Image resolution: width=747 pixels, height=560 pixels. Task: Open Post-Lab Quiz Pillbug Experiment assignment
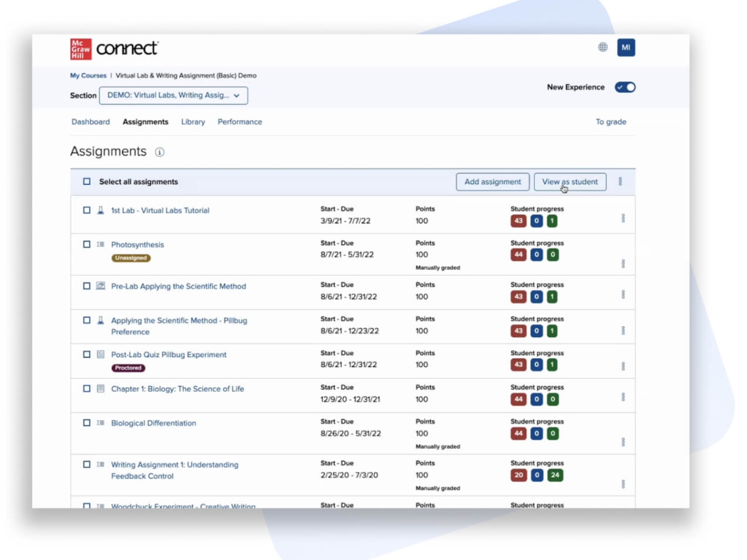169,355
